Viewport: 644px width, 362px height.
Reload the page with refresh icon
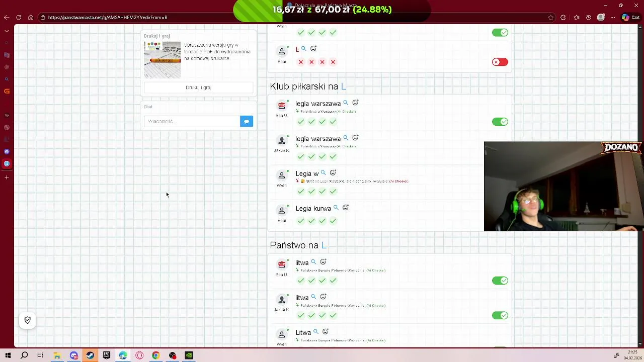point(19,18)
